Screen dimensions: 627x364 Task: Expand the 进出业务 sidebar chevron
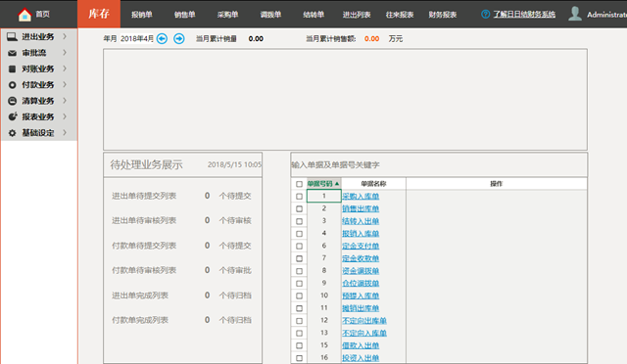tap(65, 36)
